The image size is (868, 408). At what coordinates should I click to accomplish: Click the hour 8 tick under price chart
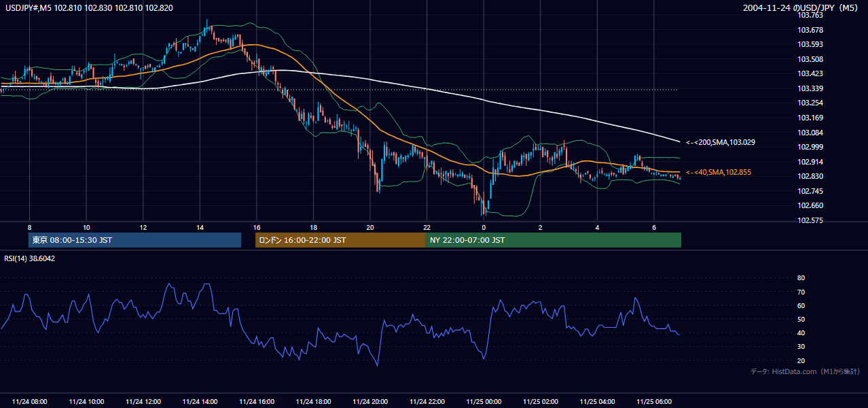click(29, 227)
